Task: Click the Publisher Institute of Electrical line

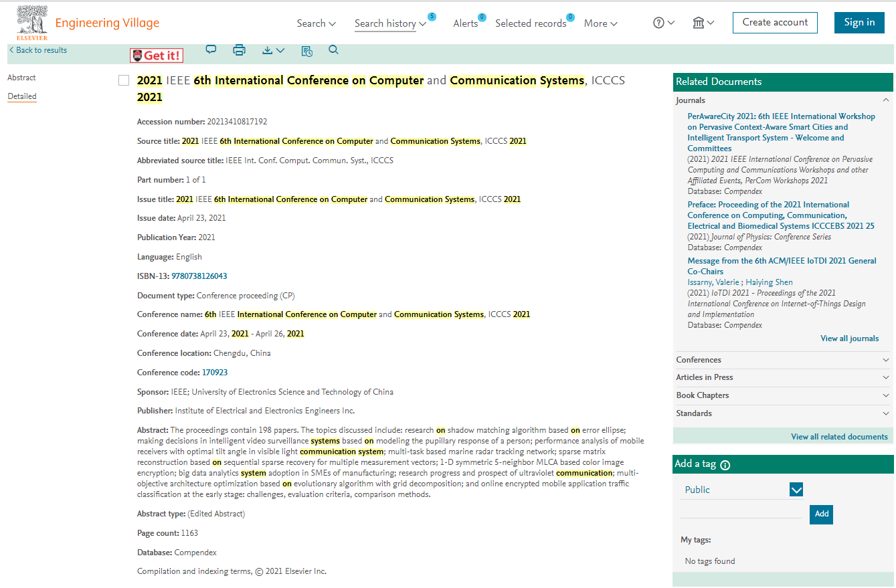Action: [246, 411]
